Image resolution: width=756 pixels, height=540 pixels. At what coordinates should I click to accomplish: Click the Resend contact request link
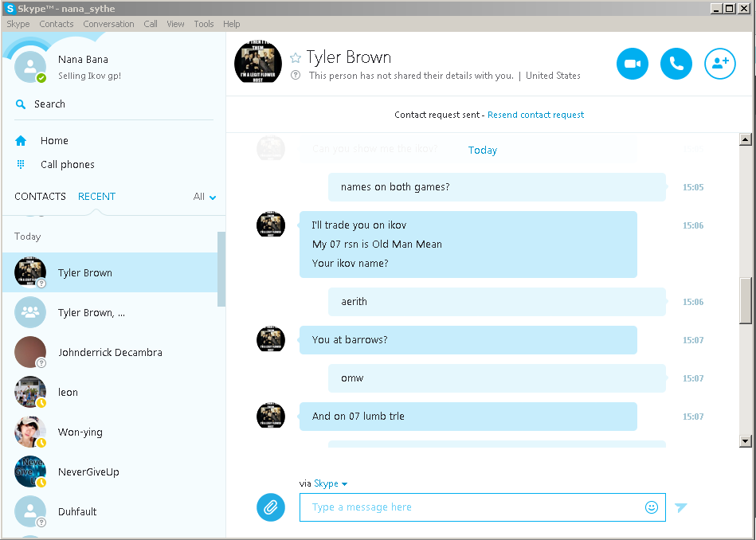(535, 115)
